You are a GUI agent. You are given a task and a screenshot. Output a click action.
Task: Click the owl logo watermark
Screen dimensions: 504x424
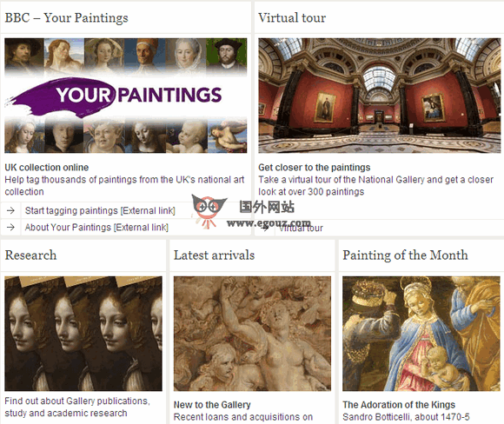[209, 210]
